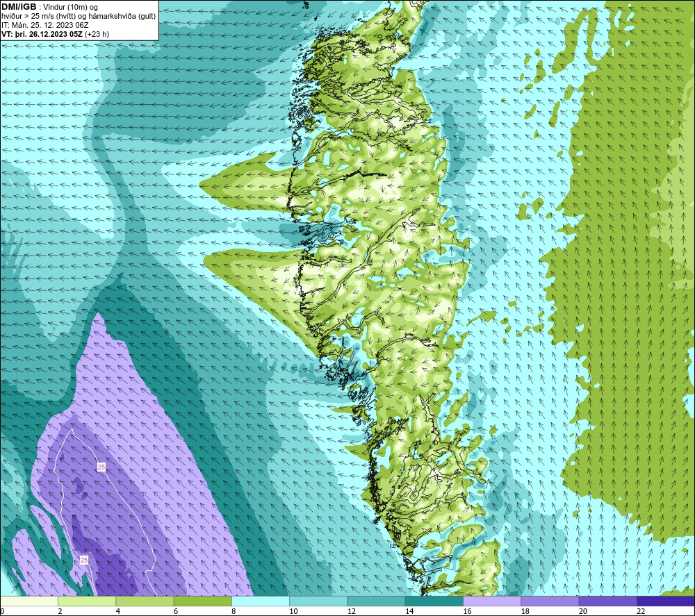Click the dark indigo legend swatch above 22
Image resolution: width=695 pixels, height=616 pixels.
click(x=666, y=601)
